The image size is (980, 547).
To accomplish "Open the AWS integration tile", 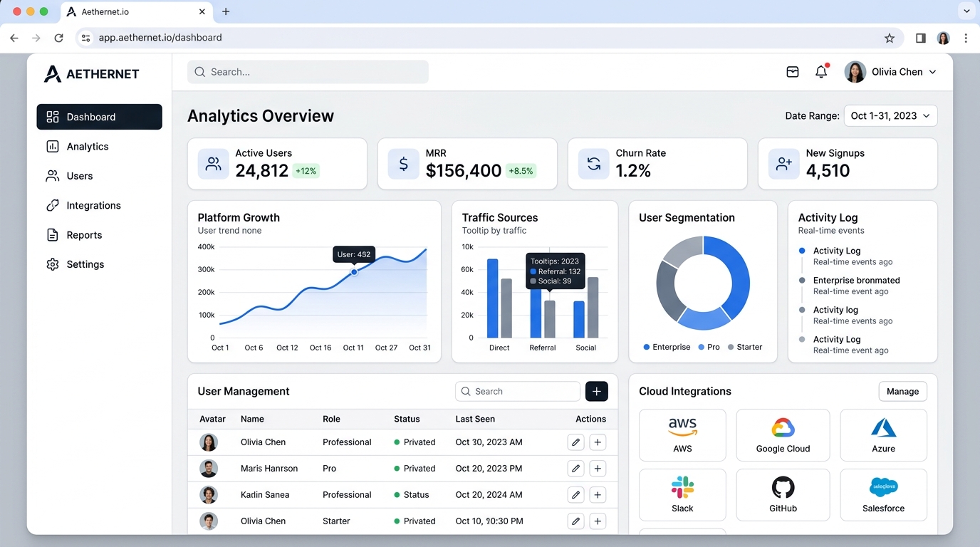I will pyautogui.click(x=682, y=435).
